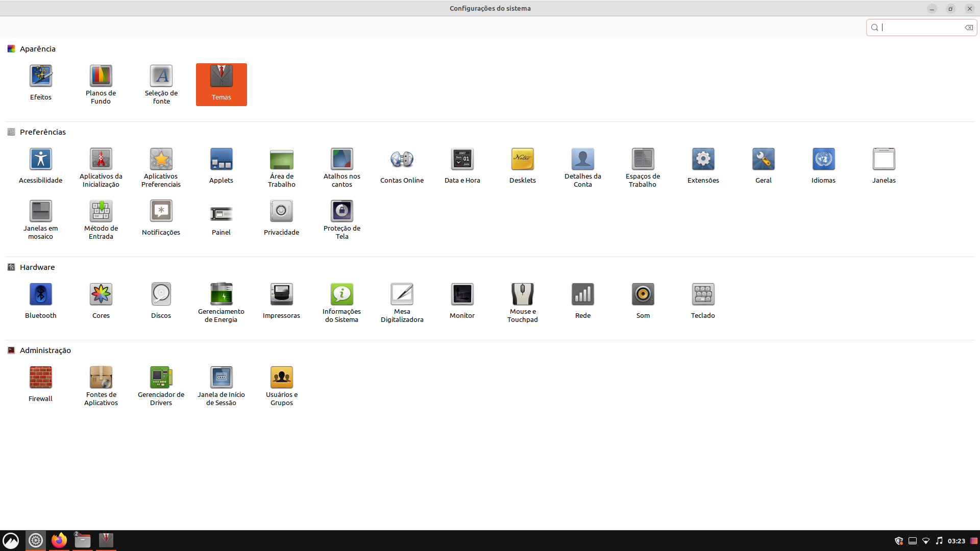
Task: Open the Desklets settings
Action: [522, 165]
